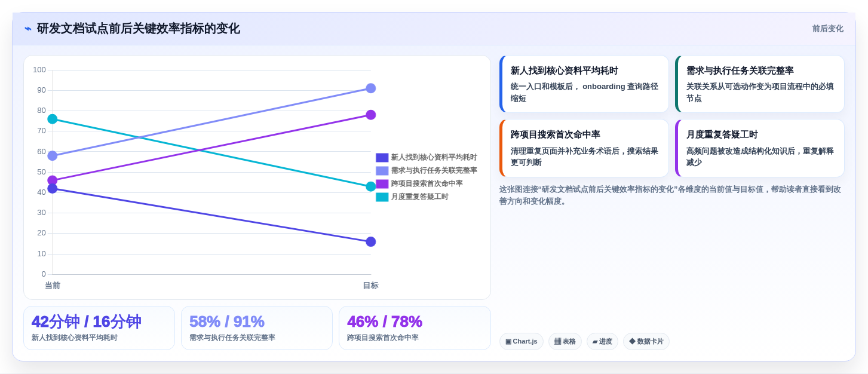The image size is (868, 374).
Task: Click the 目标 x-axis label
Action: tap(371, 286)
